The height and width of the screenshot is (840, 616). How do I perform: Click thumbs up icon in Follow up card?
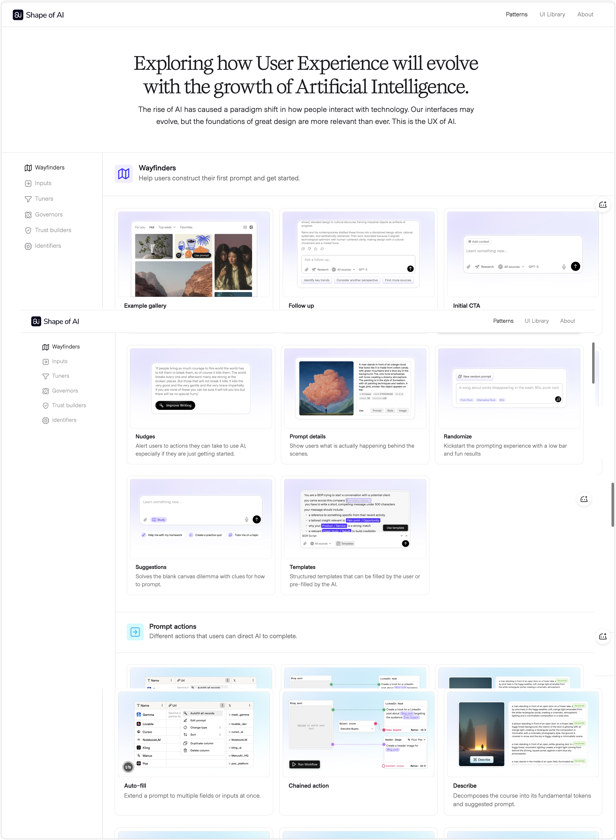pyautogui.click(x=316, y=249)
